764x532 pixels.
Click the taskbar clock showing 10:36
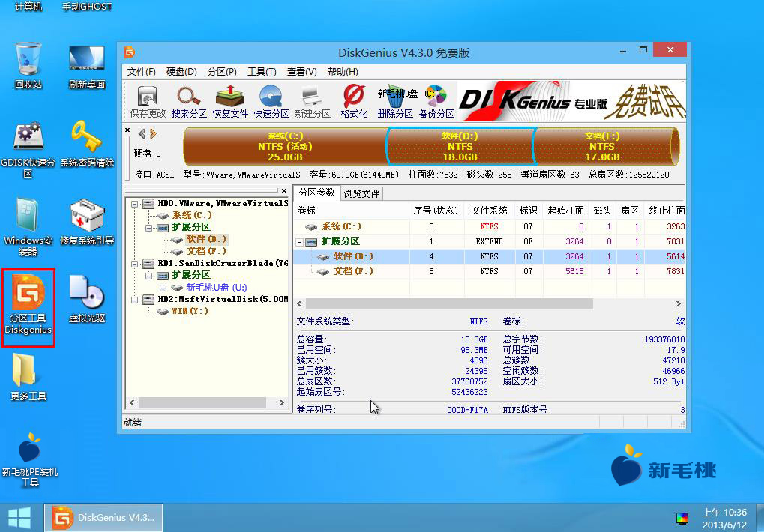[724, 519]
